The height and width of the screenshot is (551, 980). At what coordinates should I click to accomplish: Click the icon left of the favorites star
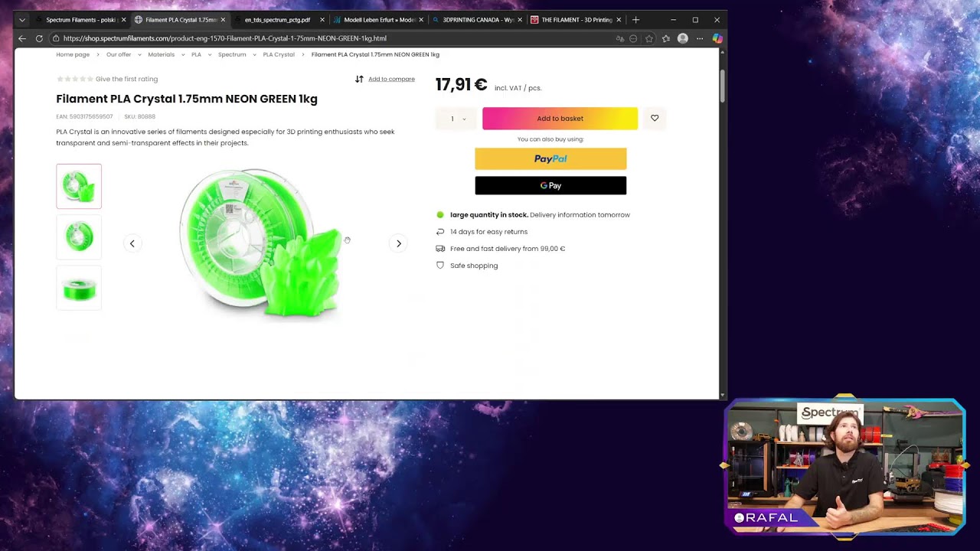click(633, 38)
